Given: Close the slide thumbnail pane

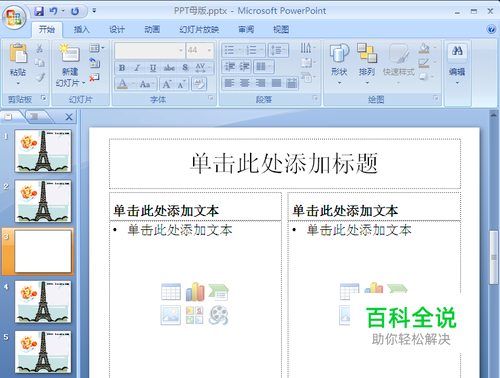Looking at the screenshot, I should pos(69,117).
